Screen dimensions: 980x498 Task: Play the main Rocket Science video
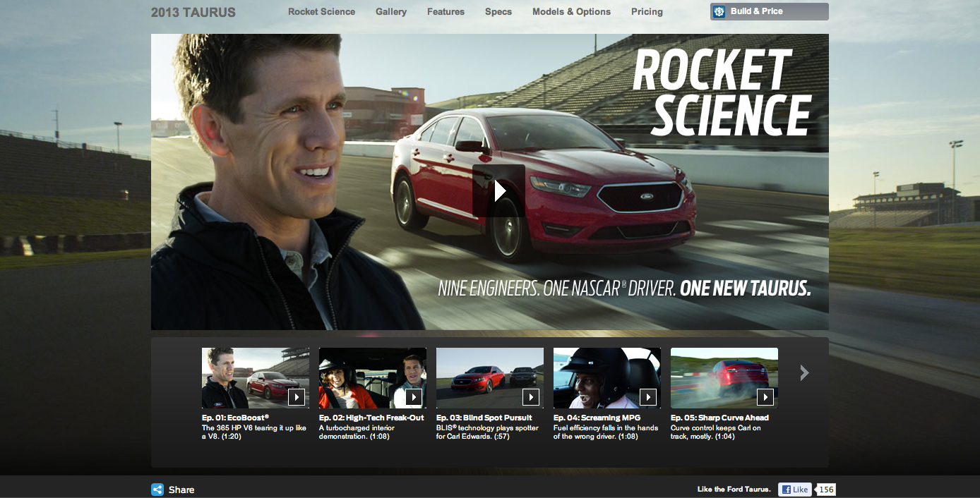(x=498, y=190)
